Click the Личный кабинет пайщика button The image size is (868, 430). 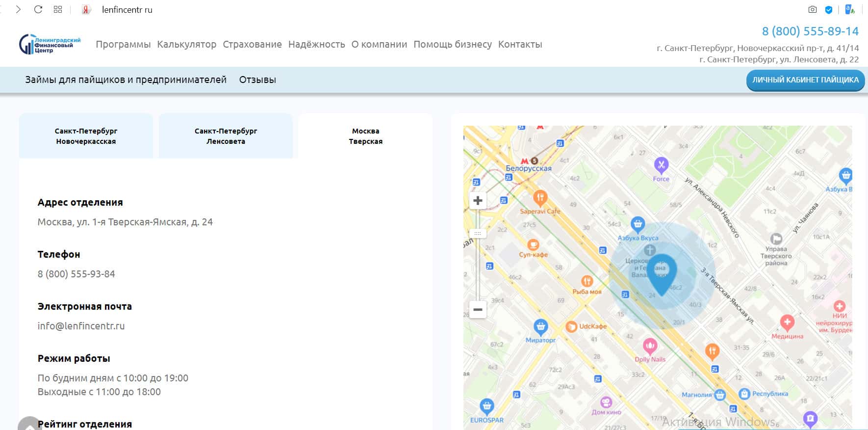coord(805,80)
